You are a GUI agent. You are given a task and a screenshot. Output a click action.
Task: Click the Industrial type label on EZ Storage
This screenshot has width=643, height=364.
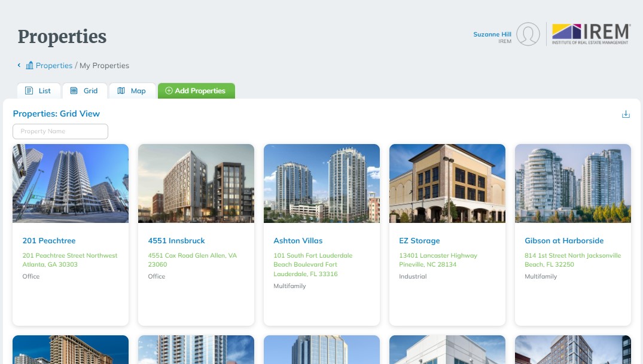413,276
